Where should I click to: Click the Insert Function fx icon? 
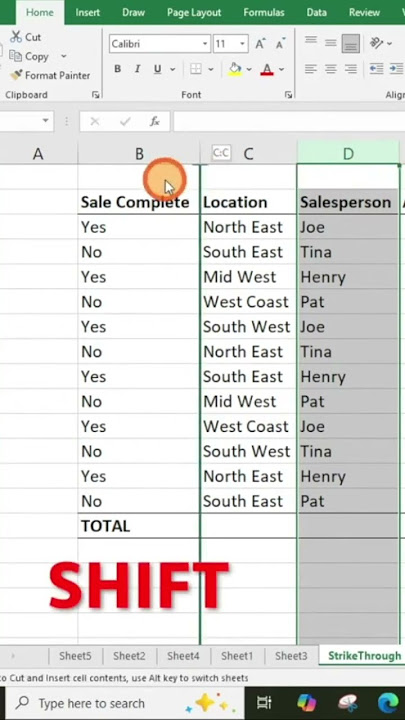tap(155, 121)
